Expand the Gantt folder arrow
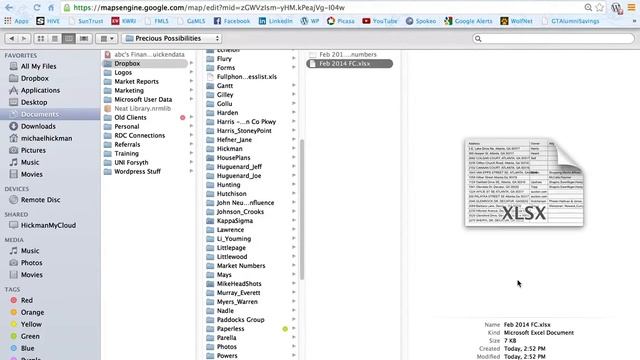Image resolution: width=640 pixels, height=360 pixels. coord(293,85)
